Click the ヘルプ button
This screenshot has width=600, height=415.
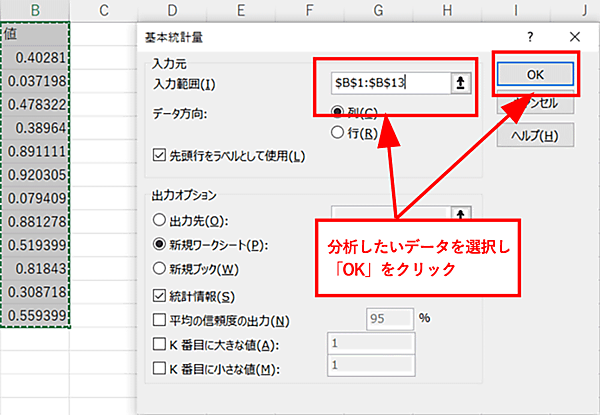coord(533,135)
